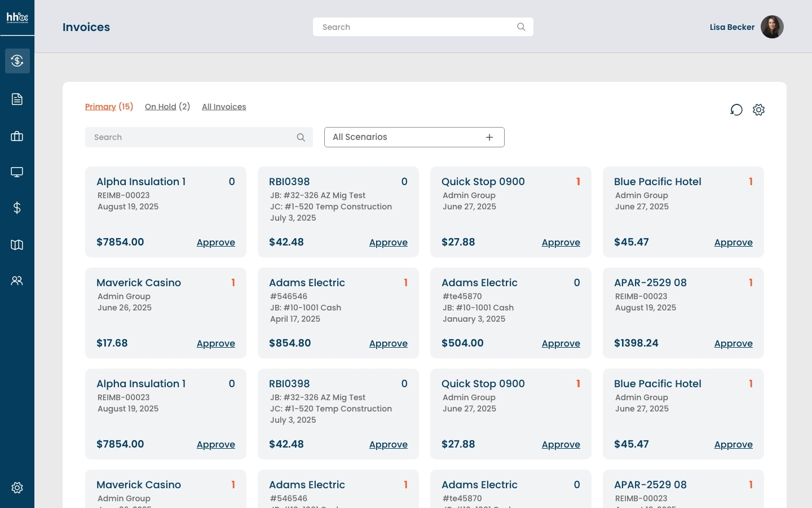Open the invoice panel settings gear
Viewport: 812px width, 508px height.
[x=758, y=110]
